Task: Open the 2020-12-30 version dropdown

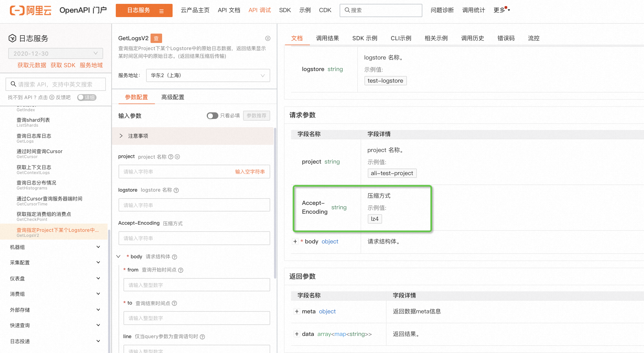Action: 56,53
